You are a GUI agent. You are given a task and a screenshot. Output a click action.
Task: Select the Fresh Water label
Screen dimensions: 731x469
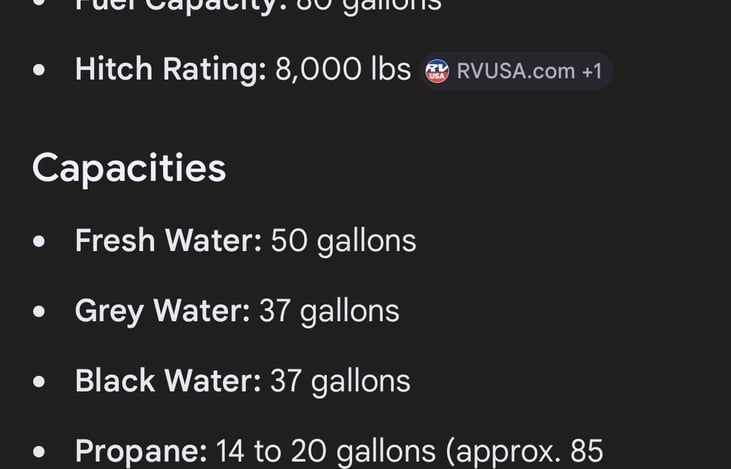[168, 241]
